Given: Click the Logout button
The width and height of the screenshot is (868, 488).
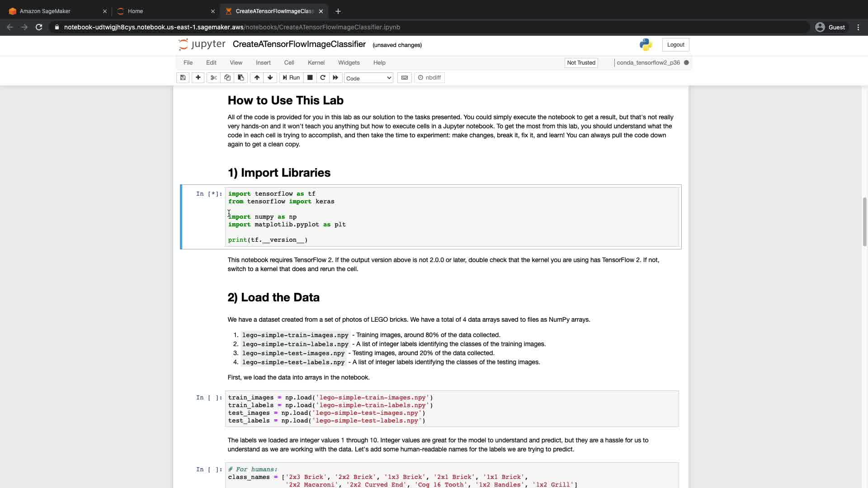Looking at the screenshot, I should tap(675, 45).
